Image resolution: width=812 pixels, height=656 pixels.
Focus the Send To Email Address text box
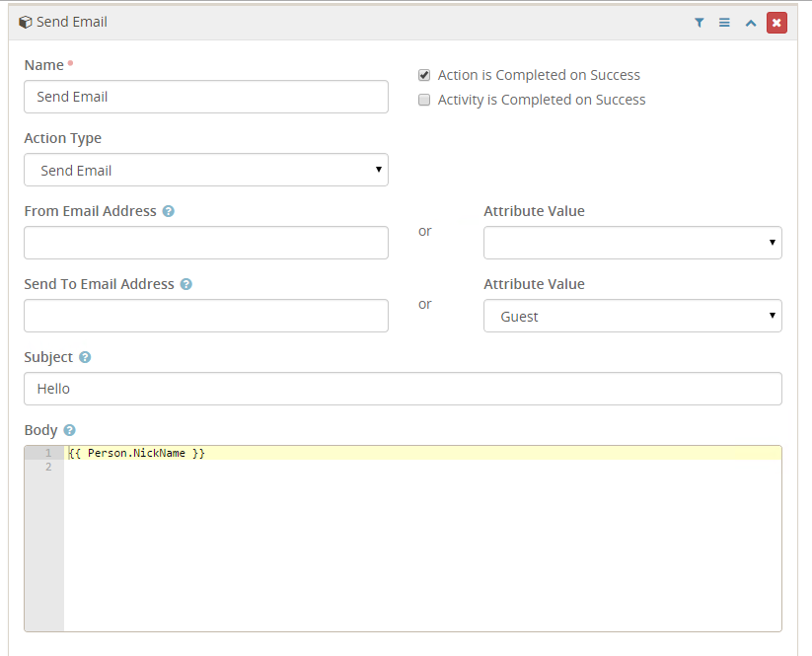click(205, 316)
